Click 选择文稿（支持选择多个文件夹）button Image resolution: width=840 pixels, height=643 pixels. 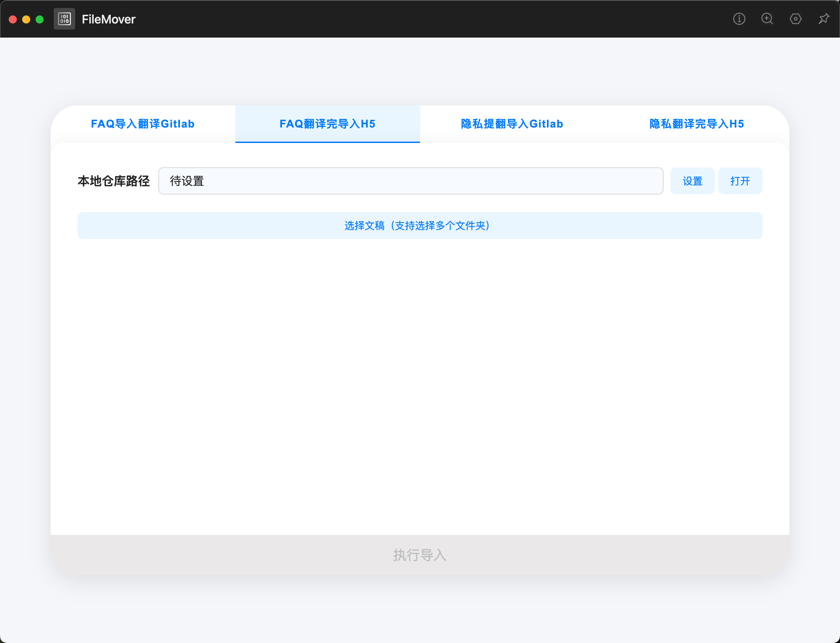point(420,226)
